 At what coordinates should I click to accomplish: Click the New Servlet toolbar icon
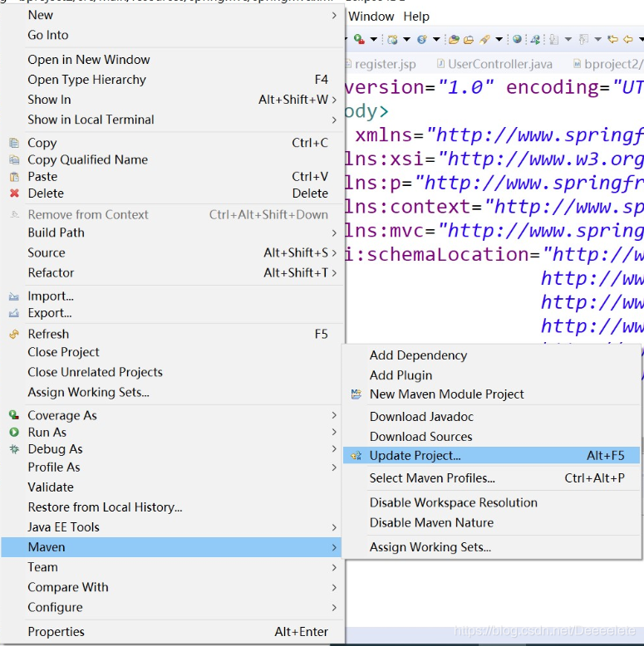point(422,40)
